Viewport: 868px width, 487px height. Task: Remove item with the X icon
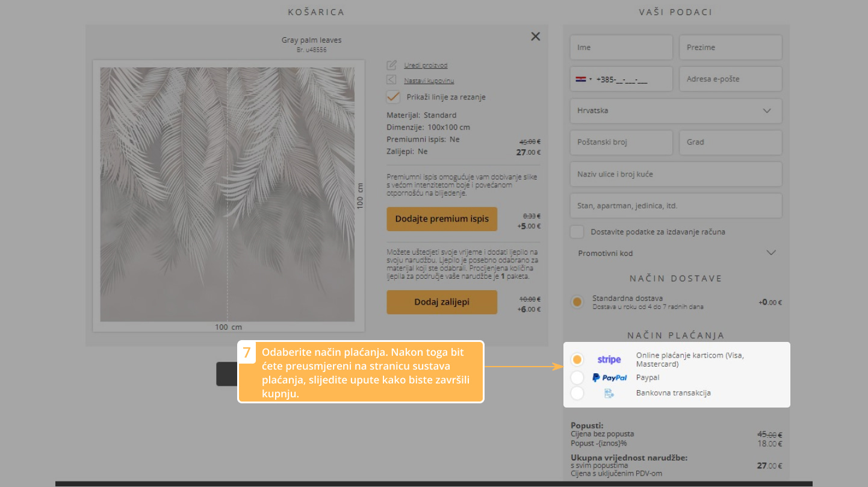click(x=535, y=36)
